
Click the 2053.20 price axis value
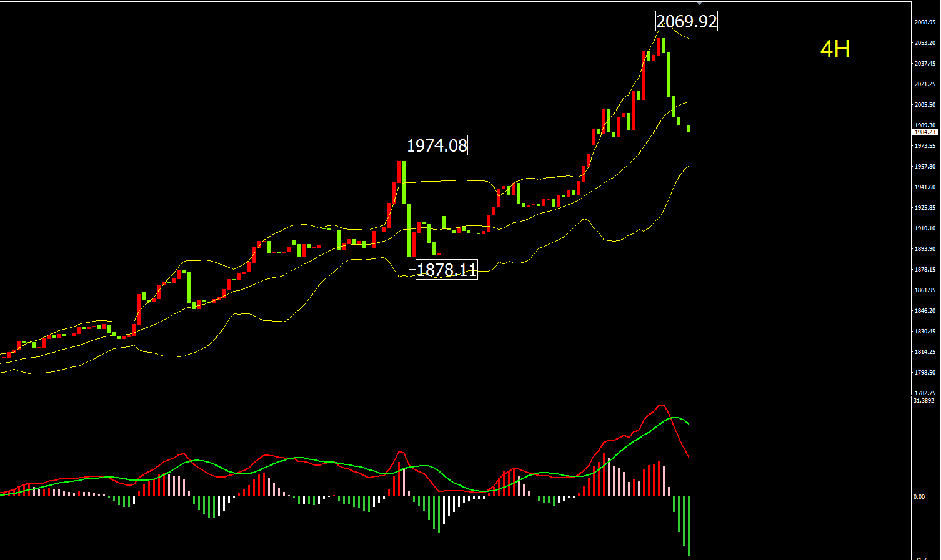click(x=925, y=43)
